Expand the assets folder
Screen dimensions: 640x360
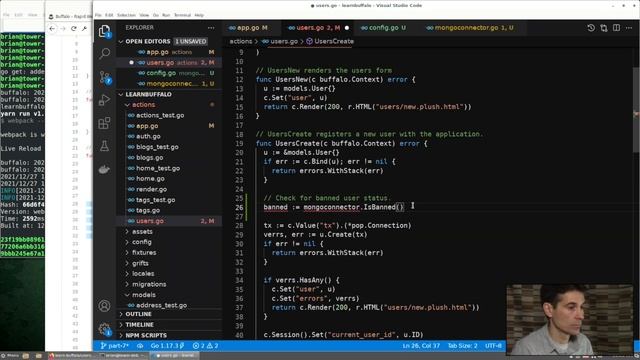tap(142, 231)
